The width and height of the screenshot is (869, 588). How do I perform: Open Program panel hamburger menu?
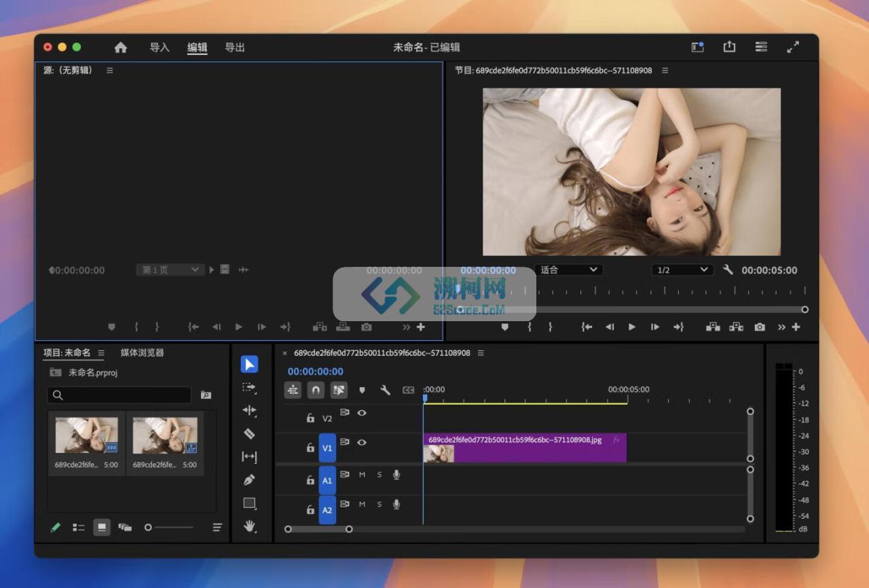665,70
